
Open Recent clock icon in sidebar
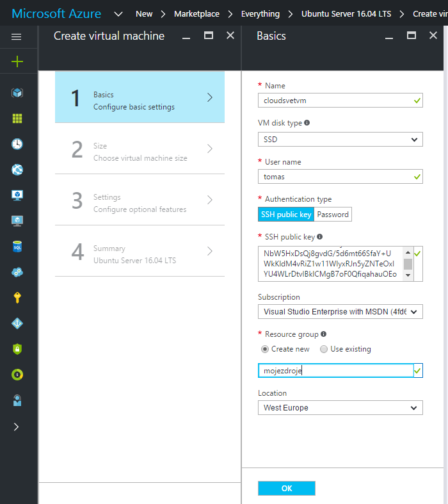(17, 144)
